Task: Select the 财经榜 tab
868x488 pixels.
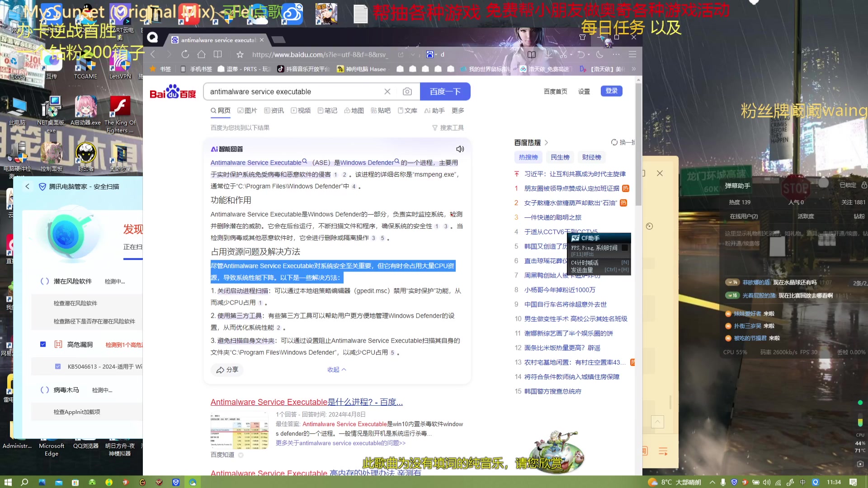Action: pos(591,157)
